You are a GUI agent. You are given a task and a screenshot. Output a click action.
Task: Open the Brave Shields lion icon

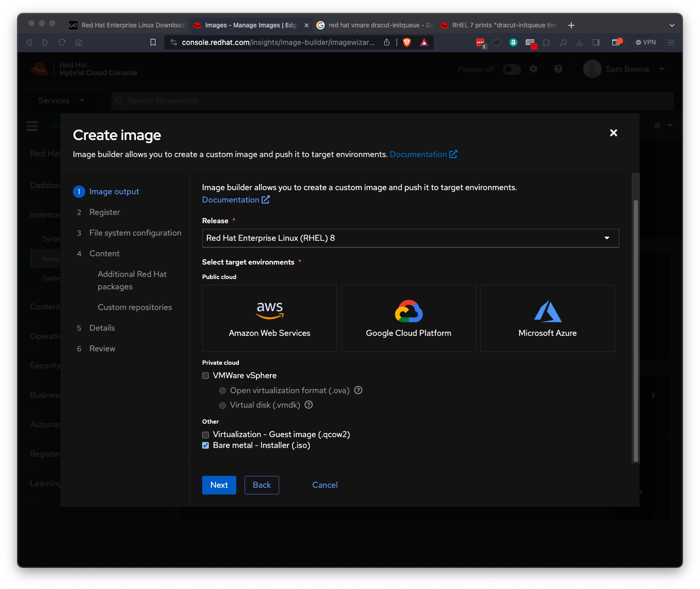[407, 42]
